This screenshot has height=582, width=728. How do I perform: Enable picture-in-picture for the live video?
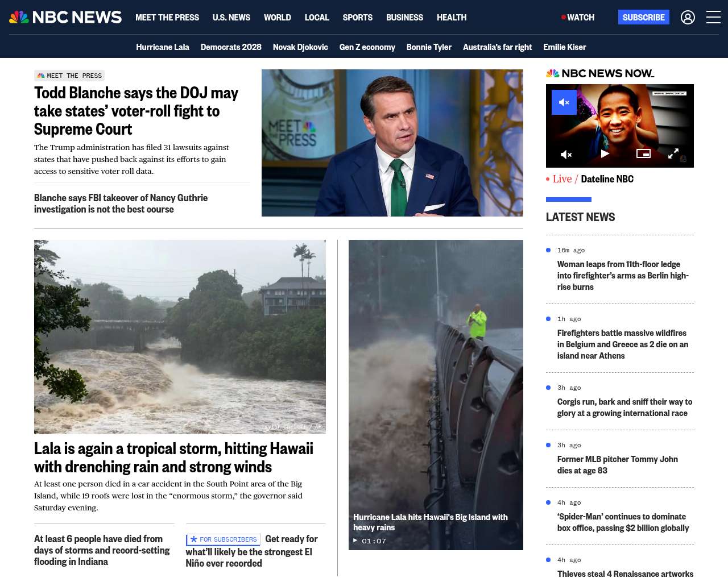click(x=643, y=153)
